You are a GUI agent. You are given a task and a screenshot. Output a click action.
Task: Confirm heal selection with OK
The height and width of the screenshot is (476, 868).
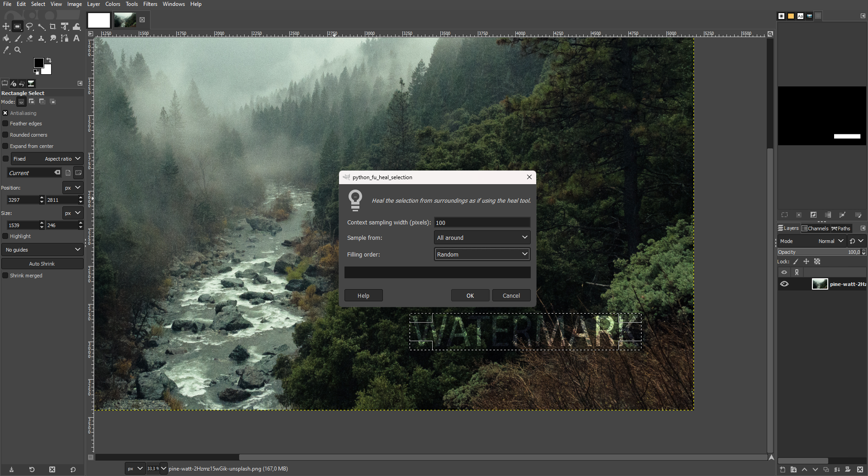click(470, 295)
